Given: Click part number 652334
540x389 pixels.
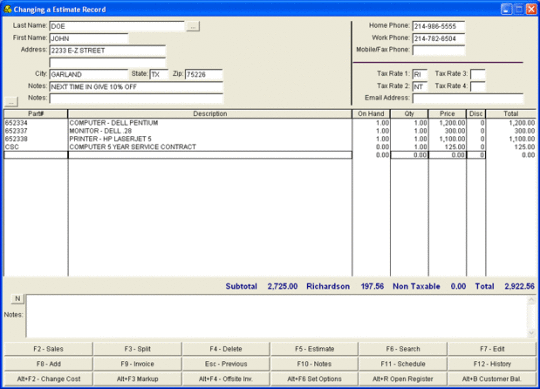Looking at the screenshot, I should coord(16,123).
